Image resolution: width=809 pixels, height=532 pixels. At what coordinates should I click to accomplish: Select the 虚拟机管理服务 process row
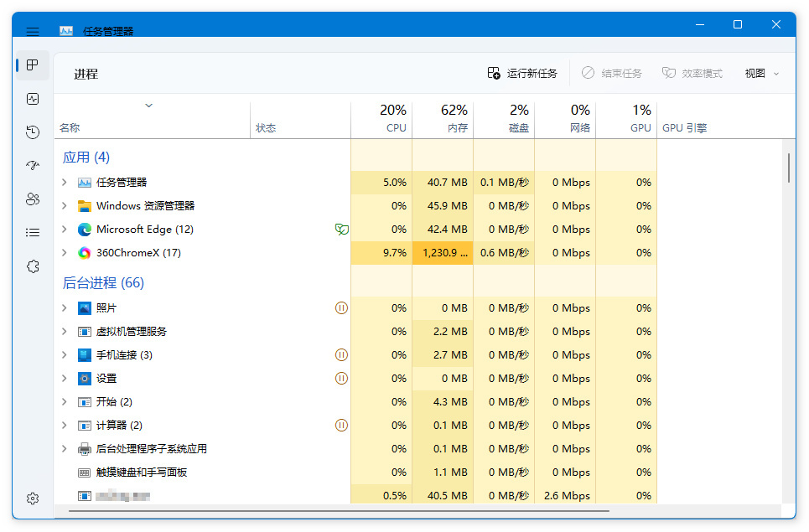click(x=132, y=332)
